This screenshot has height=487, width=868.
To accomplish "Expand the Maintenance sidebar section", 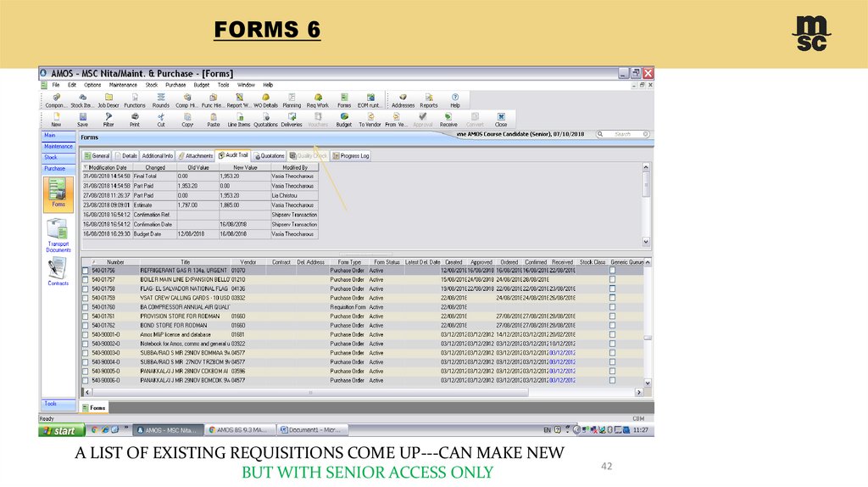I will [58, 146].
